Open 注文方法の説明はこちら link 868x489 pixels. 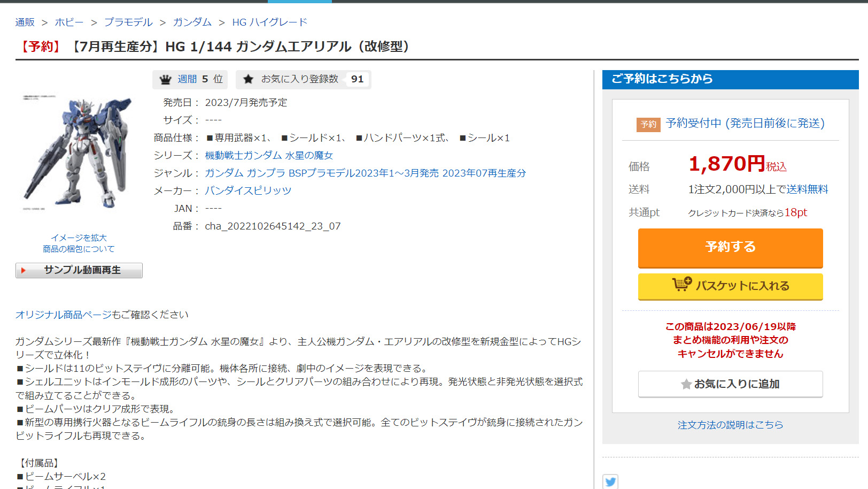pyautogui.click(x=731, y=425)
